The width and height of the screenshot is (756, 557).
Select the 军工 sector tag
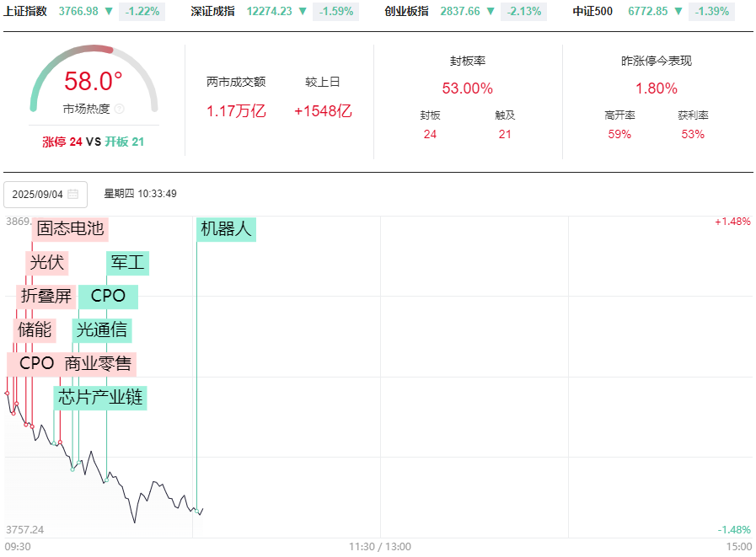[x=128, y=263]
